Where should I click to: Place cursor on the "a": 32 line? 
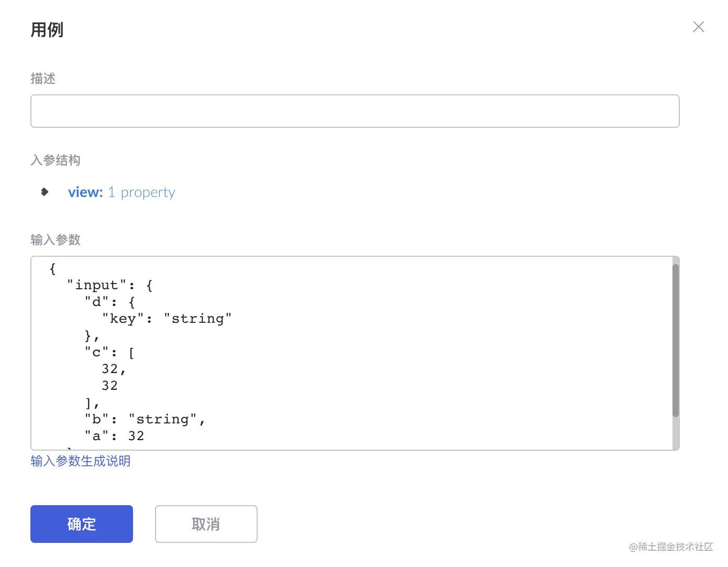tap(114, 436)
